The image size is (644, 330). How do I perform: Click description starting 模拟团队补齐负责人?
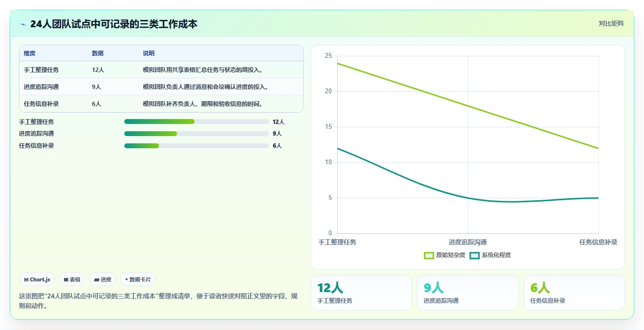coord(203,104)
